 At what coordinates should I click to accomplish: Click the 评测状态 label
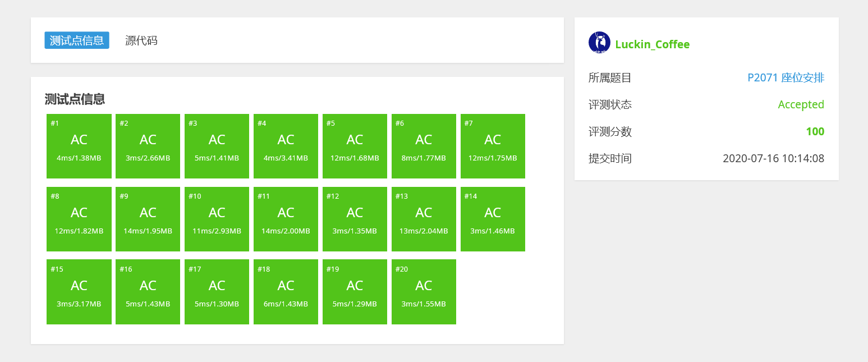coord(610,105)
